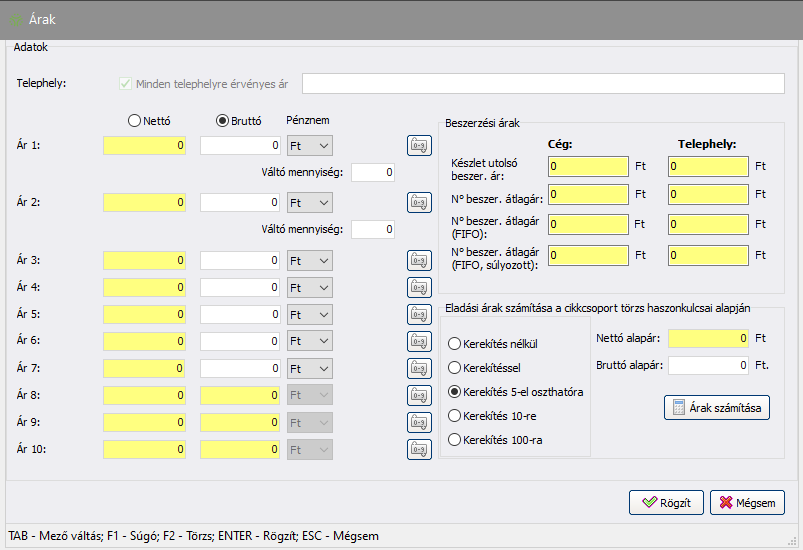The image size is (803, 550).
Task: Click the calculator icon beside Ár 3
Action: [420, 260]
